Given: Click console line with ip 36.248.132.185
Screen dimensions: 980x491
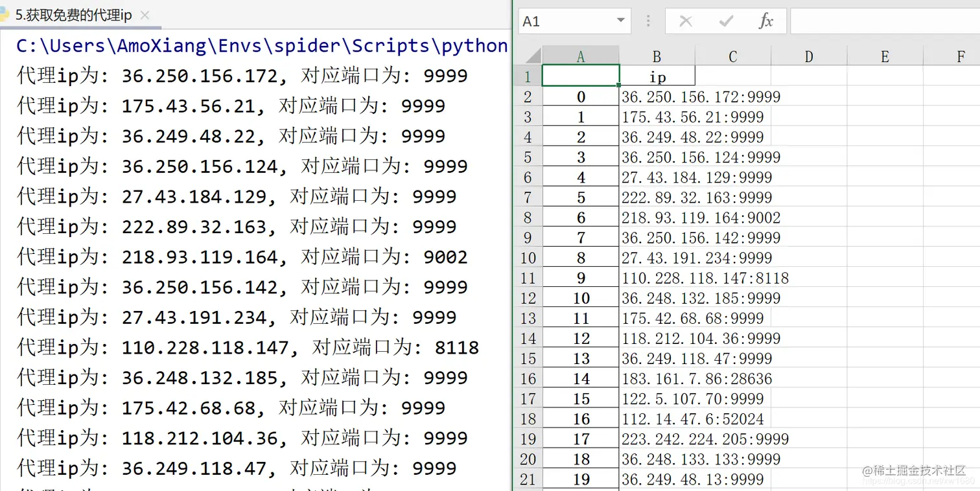Looking at the screenshot, I should [242, 378].
